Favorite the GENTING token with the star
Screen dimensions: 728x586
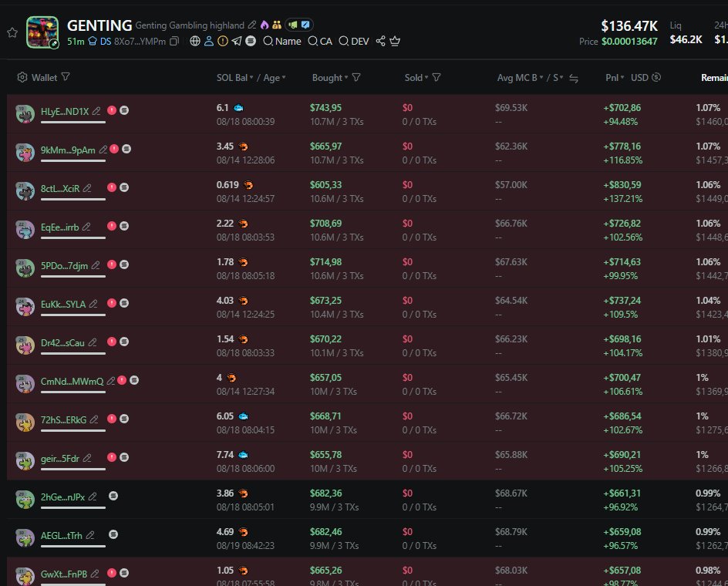coord(12,32)
